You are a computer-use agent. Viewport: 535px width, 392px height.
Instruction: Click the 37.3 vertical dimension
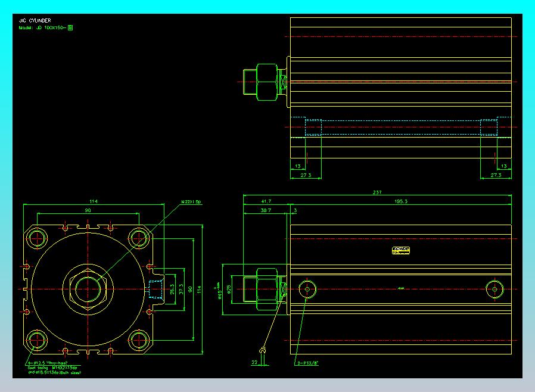point(181,289)
